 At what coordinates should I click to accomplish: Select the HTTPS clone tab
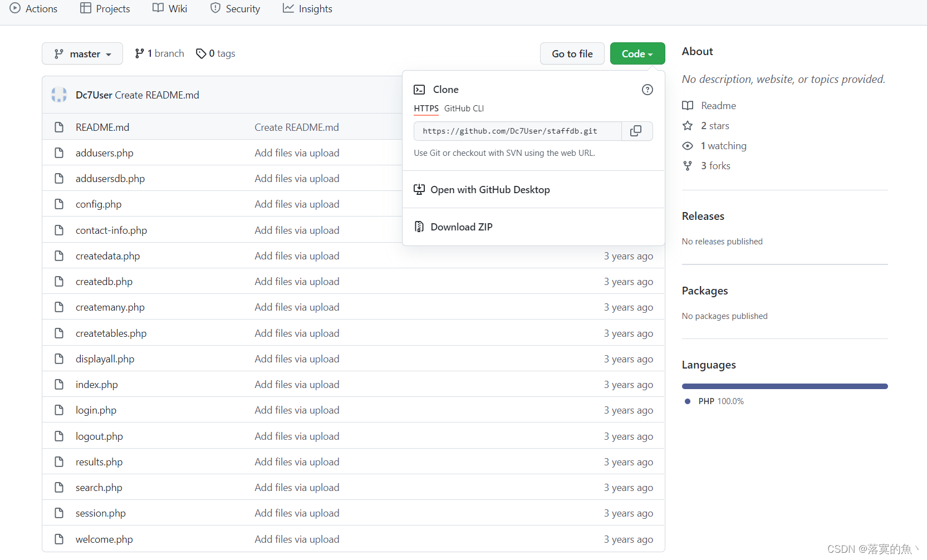pos(426,109)
